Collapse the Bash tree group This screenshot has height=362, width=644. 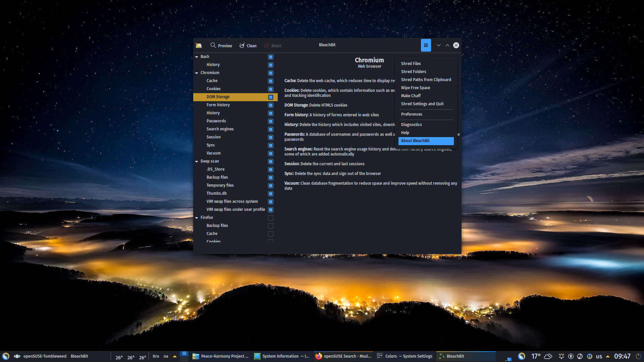tap(197, 57)
